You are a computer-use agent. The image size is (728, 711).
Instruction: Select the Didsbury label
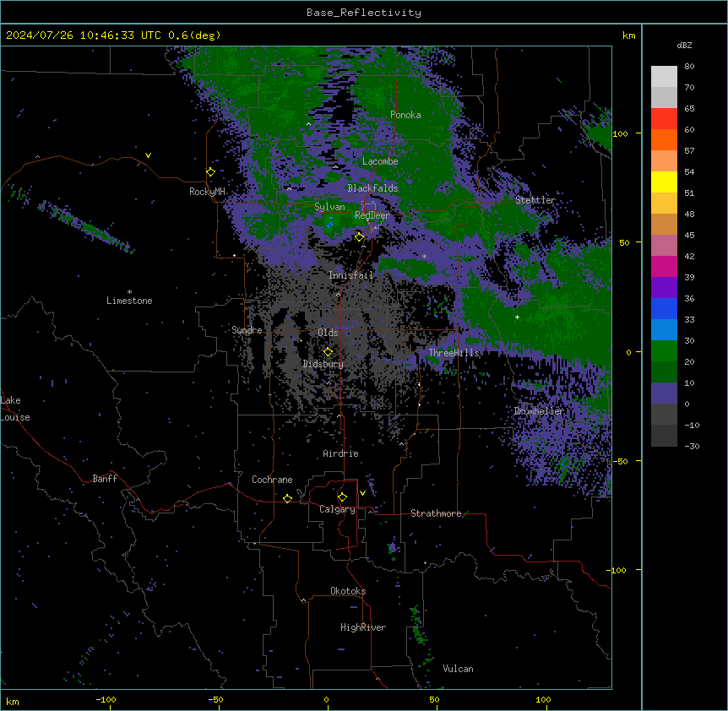tap(323, 364)
